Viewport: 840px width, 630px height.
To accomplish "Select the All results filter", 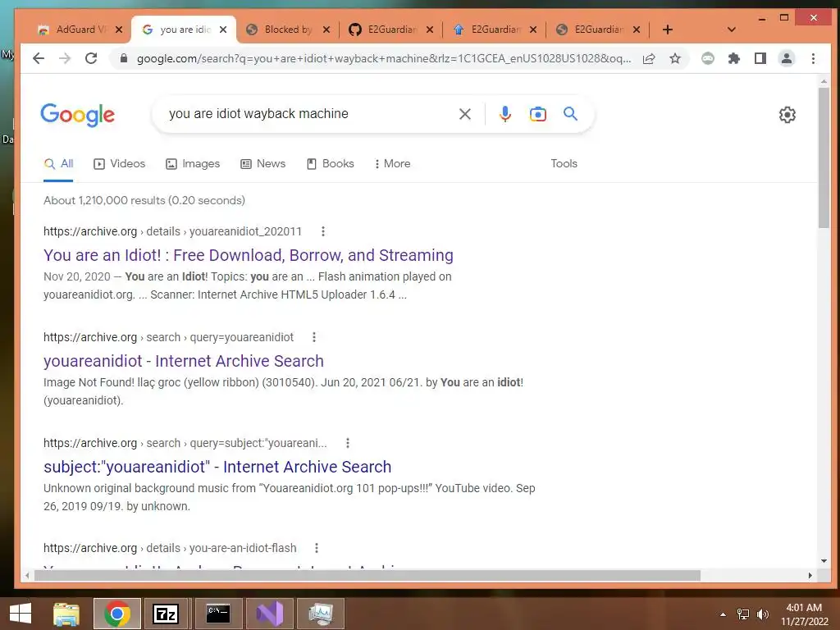I will click(x=58, y=164).
